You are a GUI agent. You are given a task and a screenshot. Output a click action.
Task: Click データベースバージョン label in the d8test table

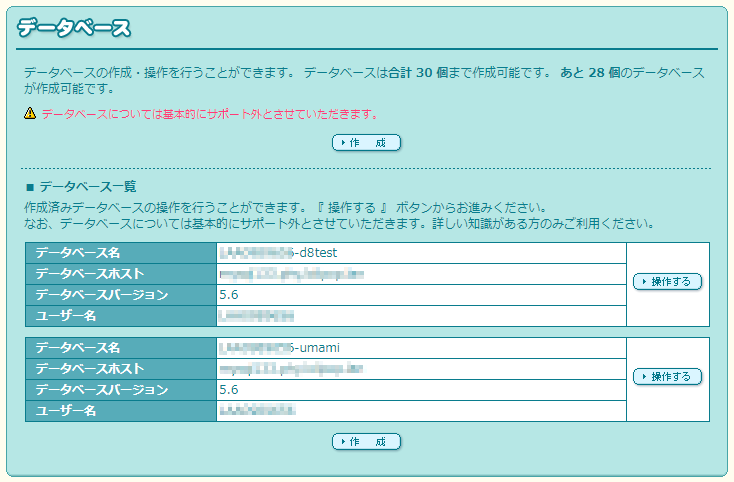click(102, 295)
